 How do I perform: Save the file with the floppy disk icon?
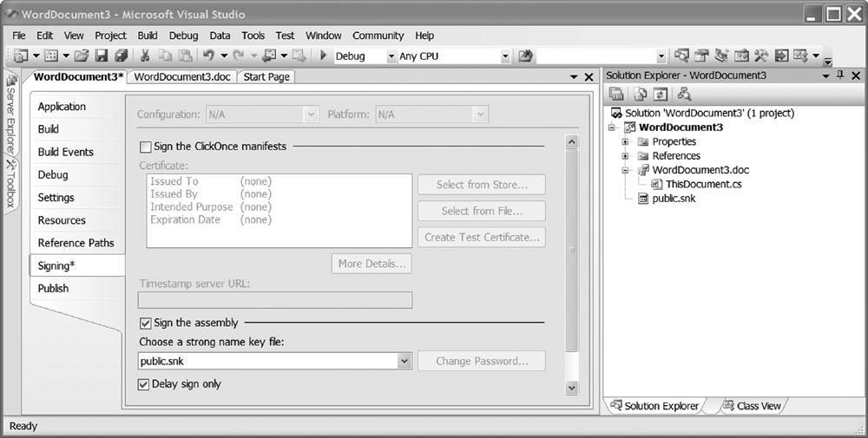pyautogui.click(x=102, y=56)
